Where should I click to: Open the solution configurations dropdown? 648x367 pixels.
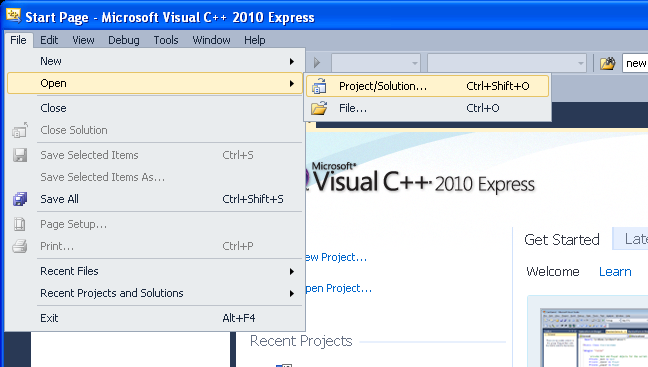tap(376, 63)
